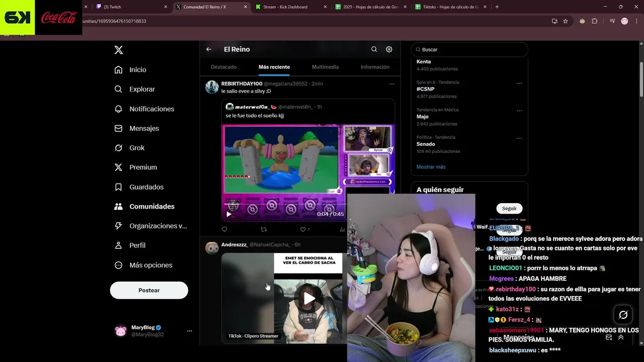
Task: Play the Emet TikTok video
Action: (x=309, y=299)
